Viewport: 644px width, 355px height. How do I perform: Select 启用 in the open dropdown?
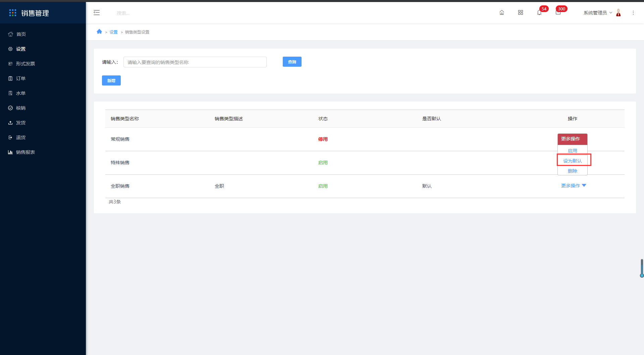572,151
